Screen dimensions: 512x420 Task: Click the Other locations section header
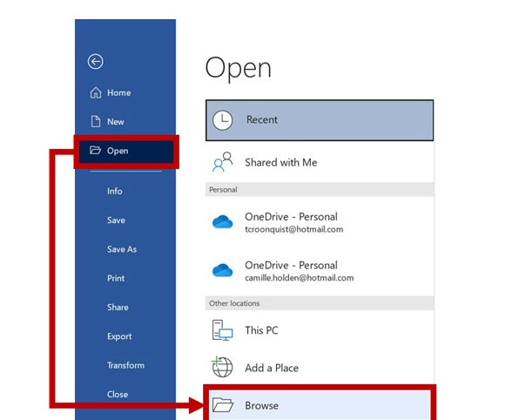click(x=320, y=303)
